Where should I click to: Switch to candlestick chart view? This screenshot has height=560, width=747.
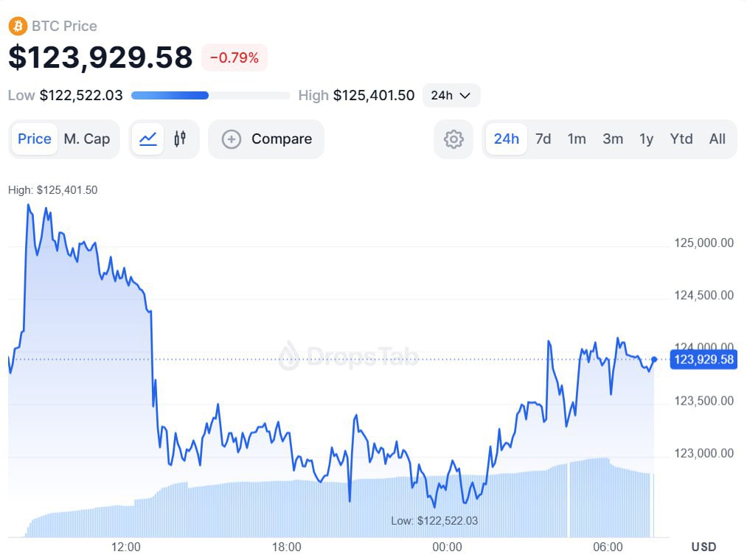click(x=180, y=139)
